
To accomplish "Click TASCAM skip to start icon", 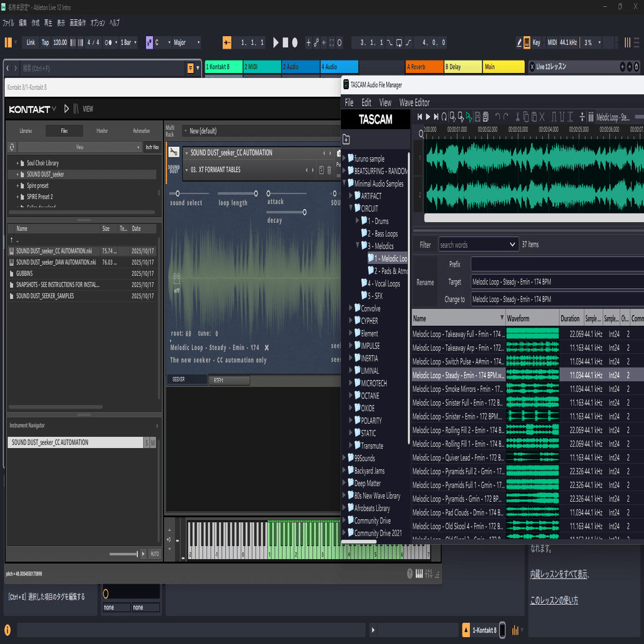I will (x=420, y=117).
